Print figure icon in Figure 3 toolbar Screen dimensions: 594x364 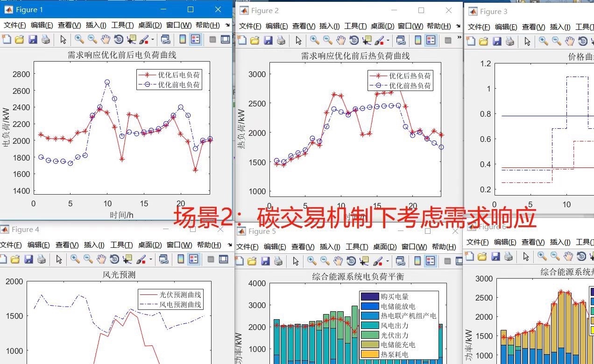510,42
